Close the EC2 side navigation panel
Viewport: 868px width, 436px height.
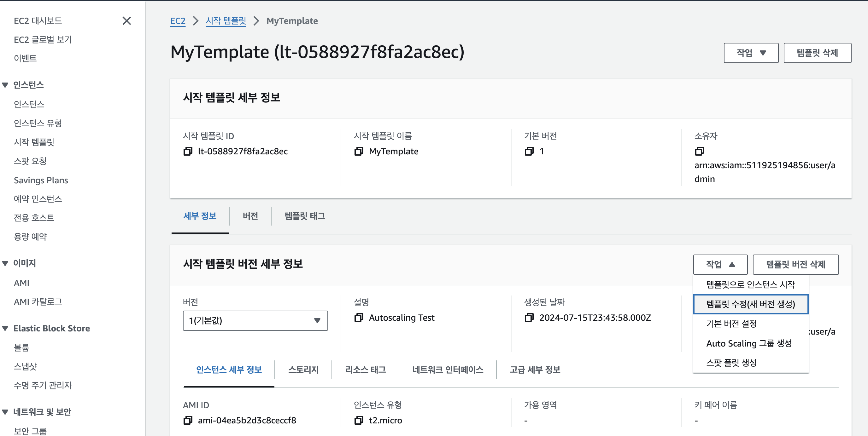(127, 21)
